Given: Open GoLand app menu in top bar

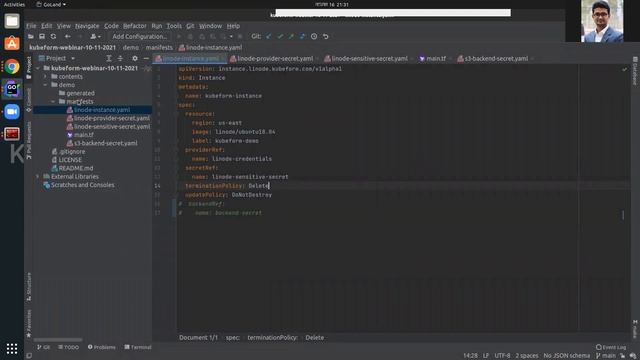Looking at the screenshot, I should (x=51, y=4).
